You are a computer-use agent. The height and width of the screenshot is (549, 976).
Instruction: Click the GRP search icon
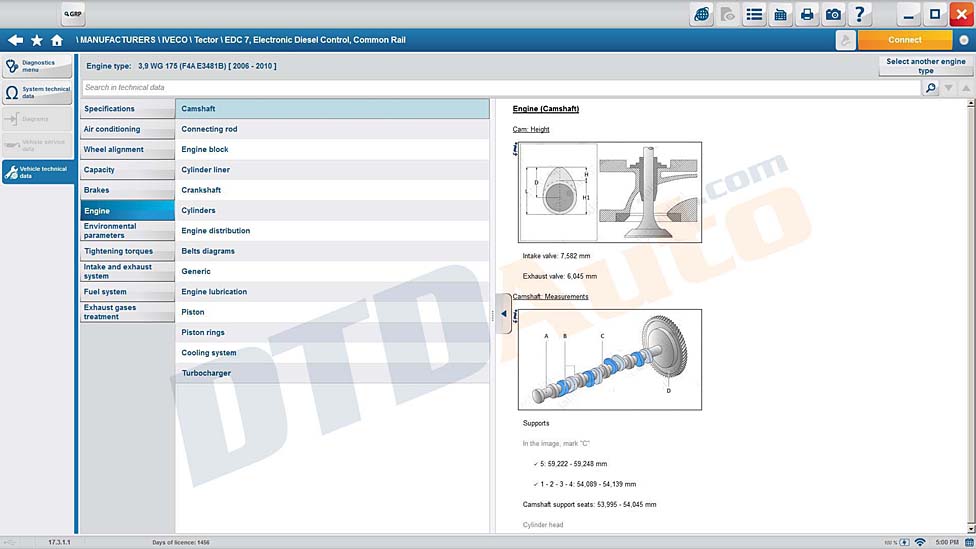click(73, 14)
